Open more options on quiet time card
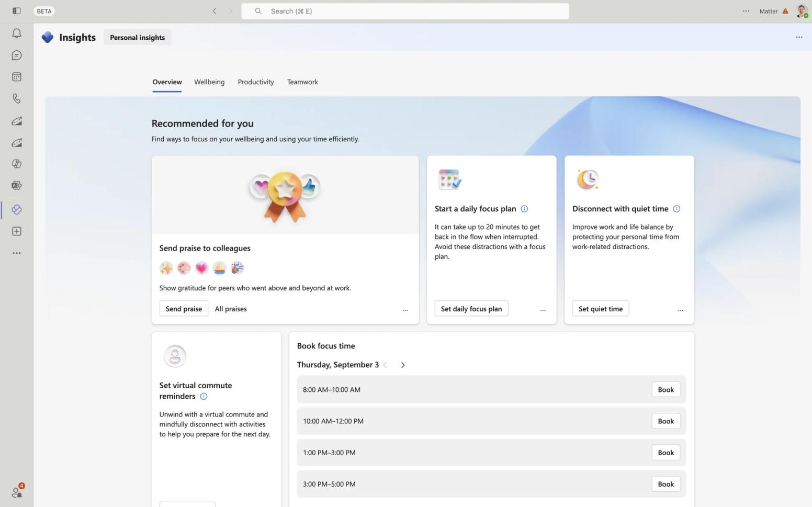 point(680,310)
